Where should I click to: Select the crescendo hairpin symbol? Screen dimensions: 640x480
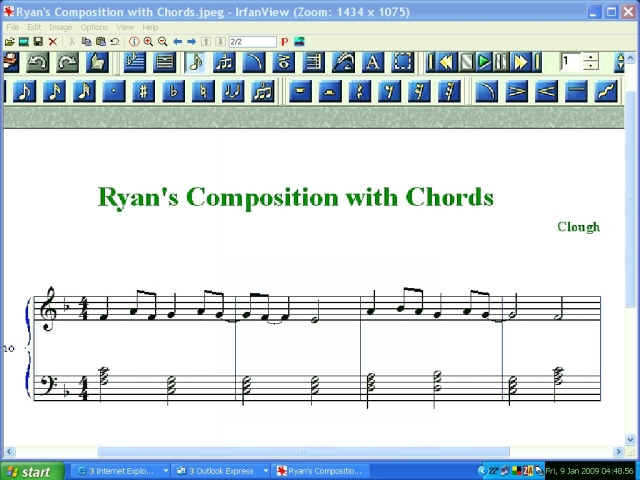click(546, 91)
